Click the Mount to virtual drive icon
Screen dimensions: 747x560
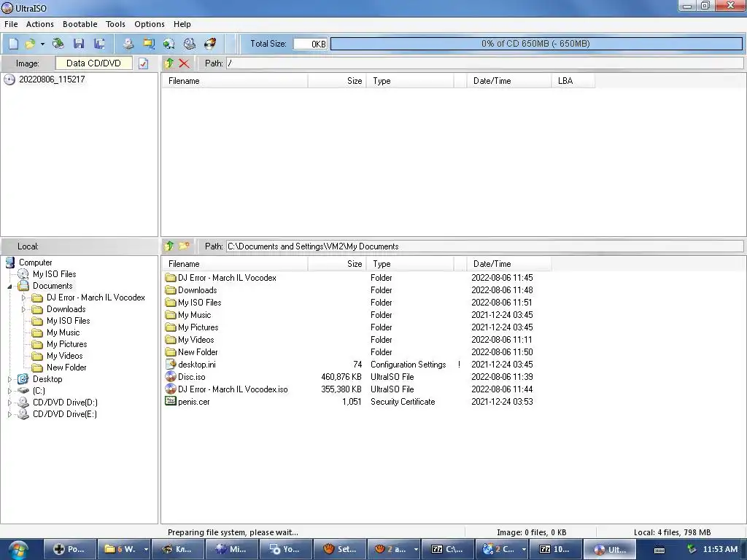190,44
